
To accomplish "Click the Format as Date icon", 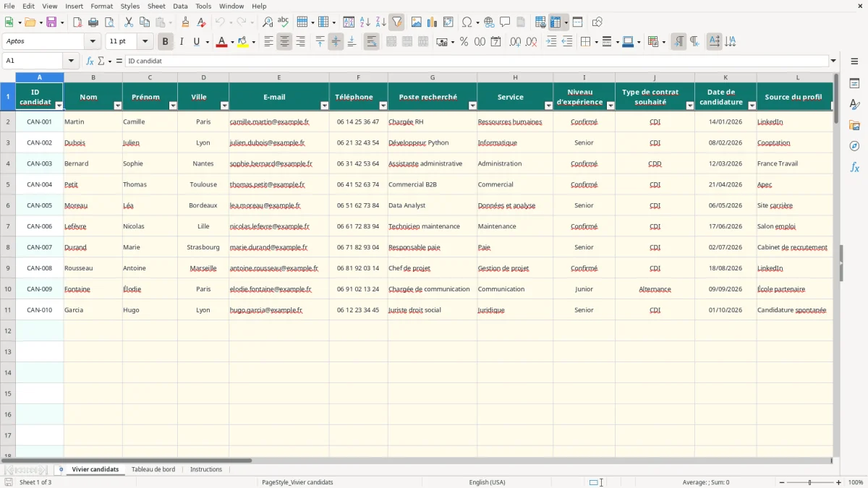I will click(x=495, y=42).
